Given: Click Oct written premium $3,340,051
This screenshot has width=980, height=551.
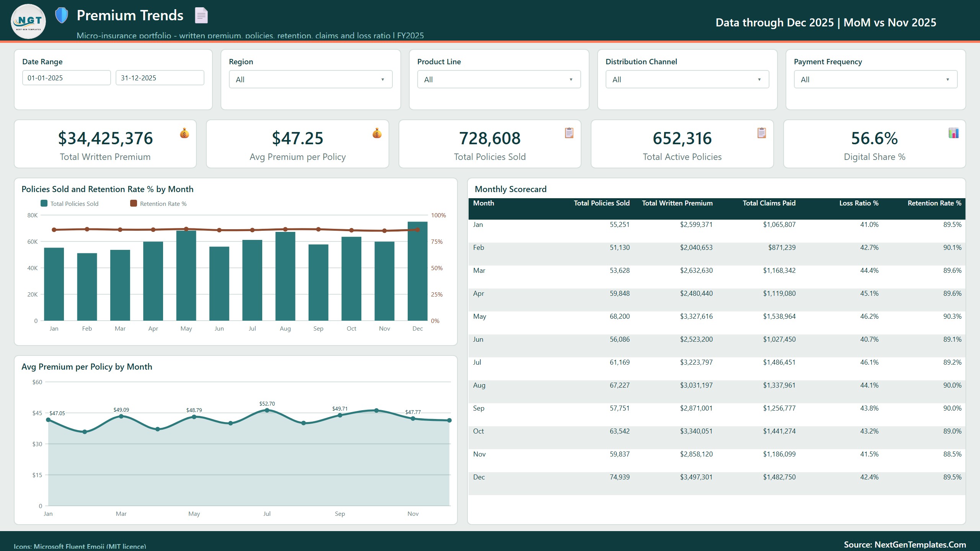Looking at the screenshot, I should [696, 431].
